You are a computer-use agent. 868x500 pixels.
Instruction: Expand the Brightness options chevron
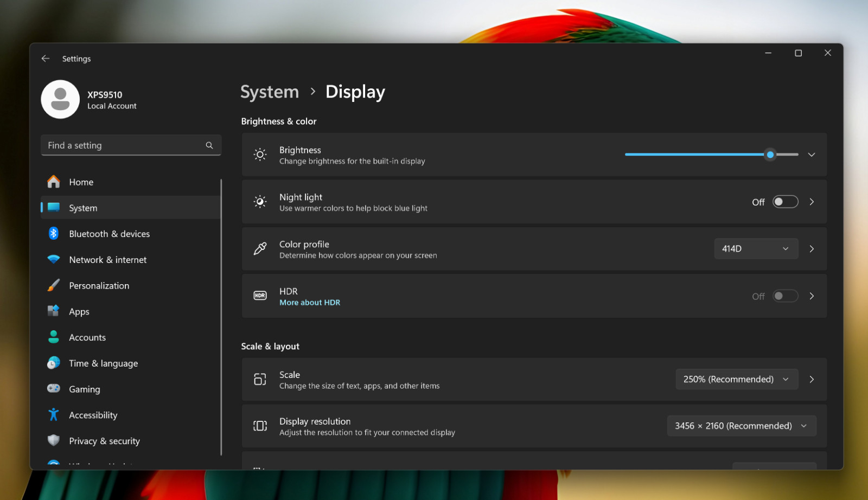(x=812, y=155)
